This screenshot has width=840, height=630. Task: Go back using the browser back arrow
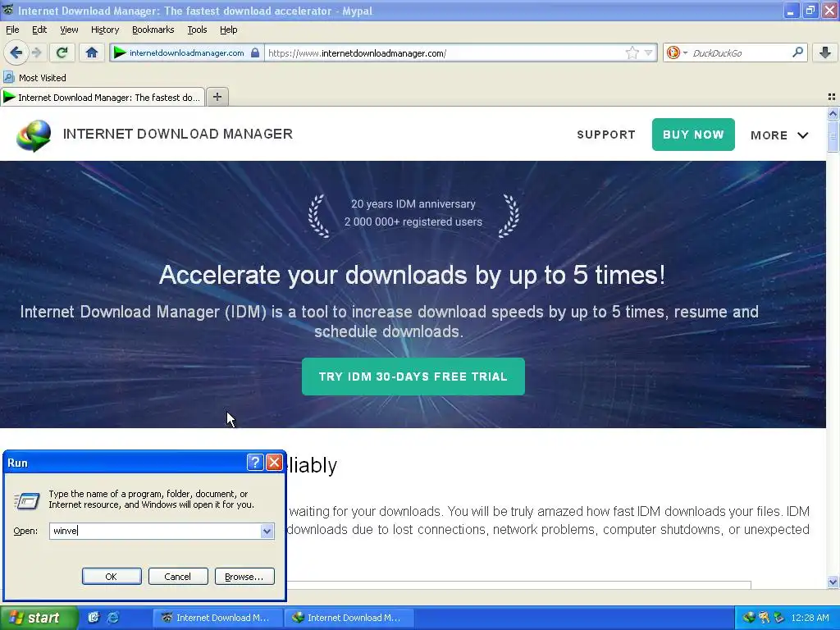point(16,52)
